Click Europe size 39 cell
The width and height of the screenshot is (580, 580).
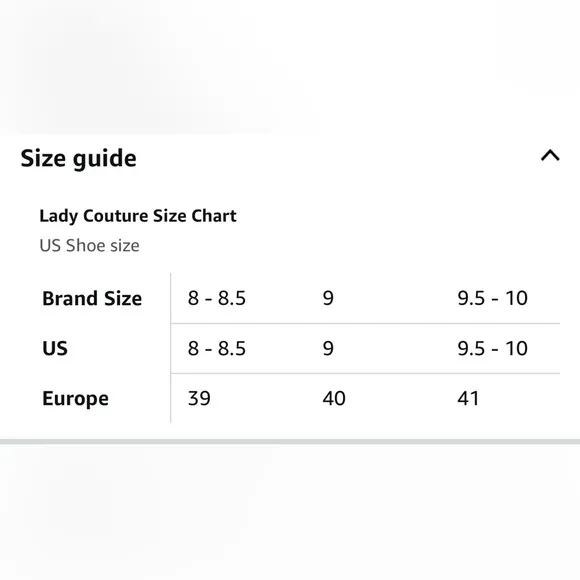click(x=199, y=399)
